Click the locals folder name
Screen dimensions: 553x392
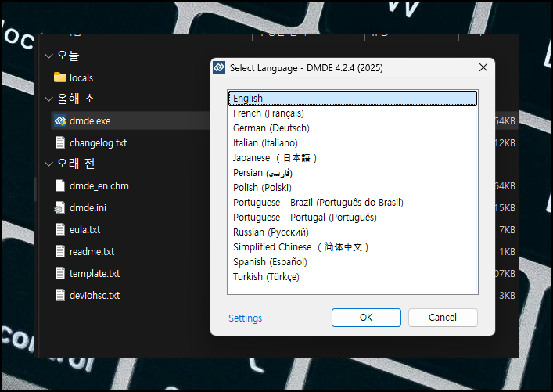click(x=81, y=77)
